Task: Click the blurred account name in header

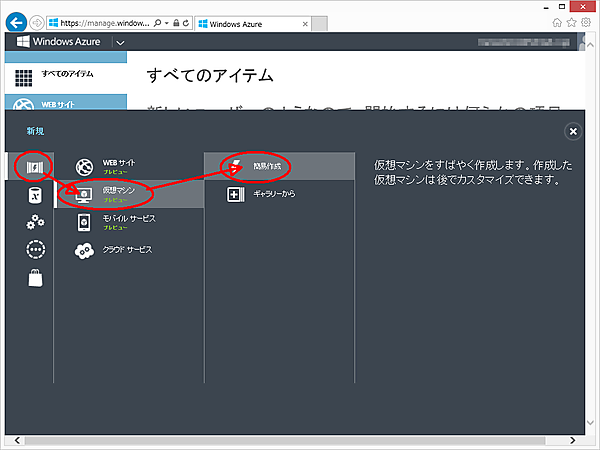Action: click(x=523, y=42)
